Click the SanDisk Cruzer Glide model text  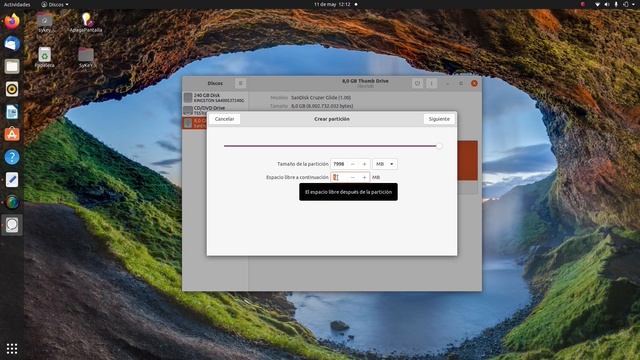[x=321, y=98]
